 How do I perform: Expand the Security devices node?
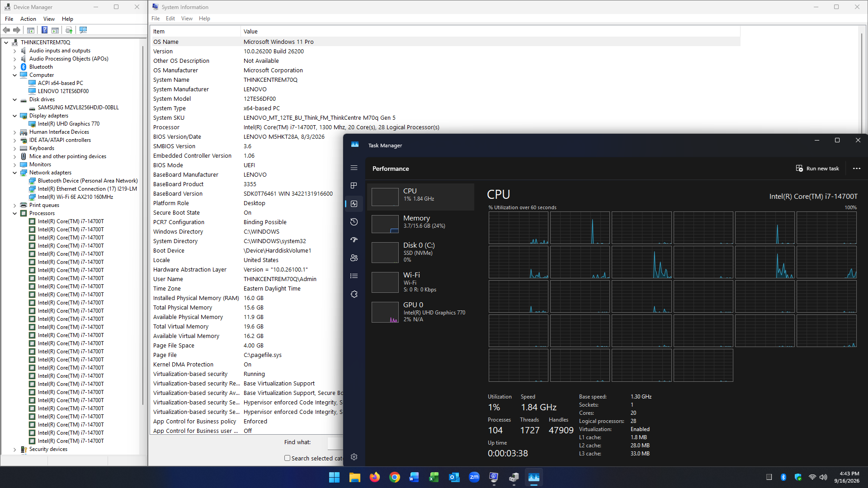(x=14, y=449)
